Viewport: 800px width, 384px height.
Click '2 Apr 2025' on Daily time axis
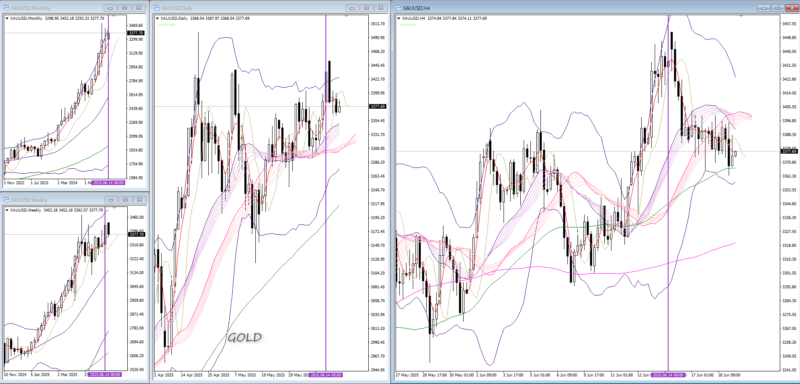[x=163, y=375]
